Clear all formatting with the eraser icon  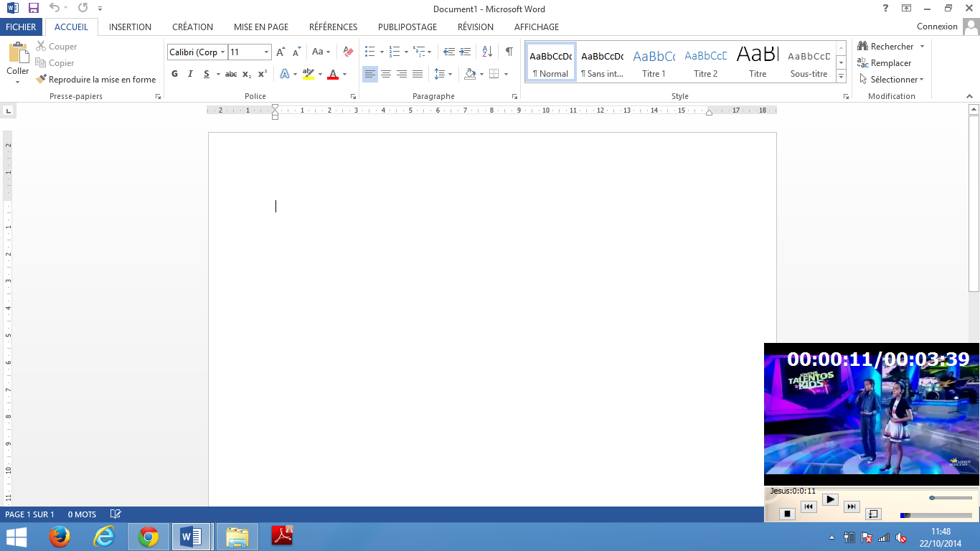tap(349, 52)
